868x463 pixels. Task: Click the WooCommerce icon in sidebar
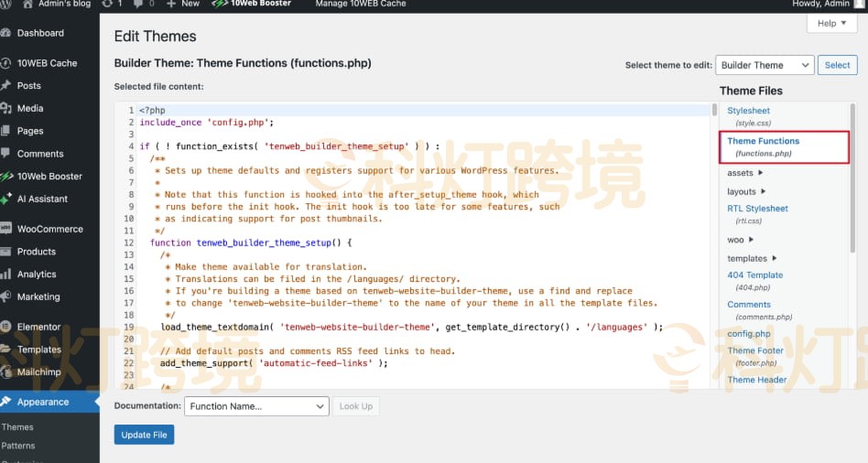coord(6,230)
